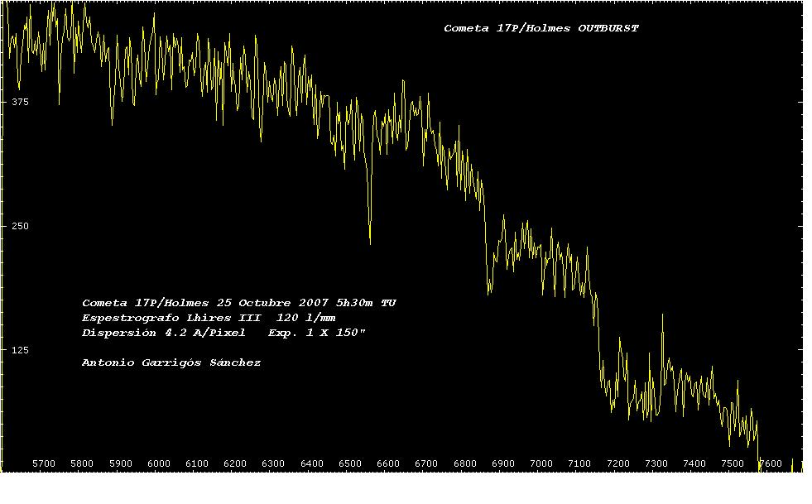Image resolution: width=812 pixels, height=504 pixels.
Task: Click the line 'Cometa 17P/Holmes 25 Octubre 2007 5h30m TU'
Action: (x=238, y=303)
